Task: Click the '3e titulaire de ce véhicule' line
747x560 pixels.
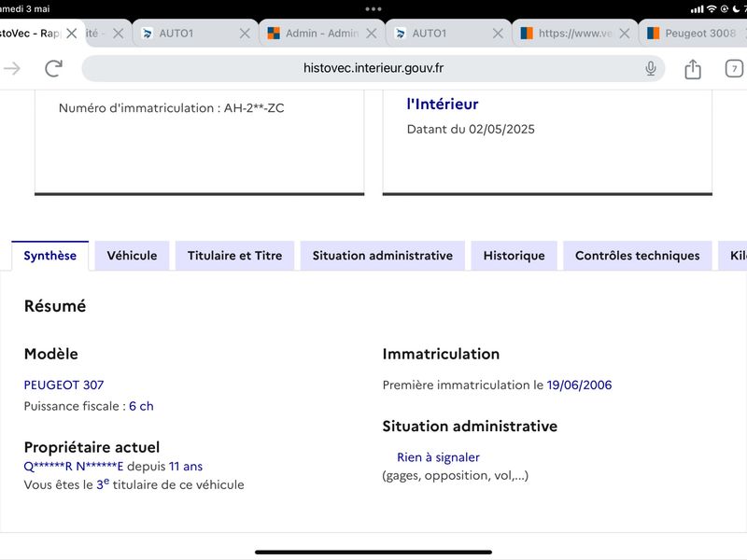Action: tap(134, 484)
